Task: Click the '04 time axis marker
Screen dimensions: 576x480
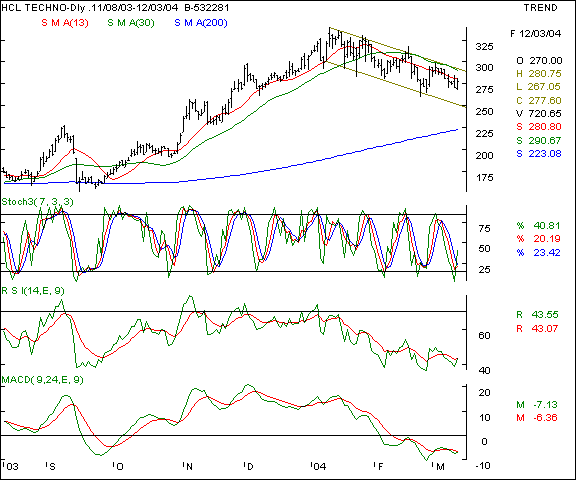Action: coord(318,466)
